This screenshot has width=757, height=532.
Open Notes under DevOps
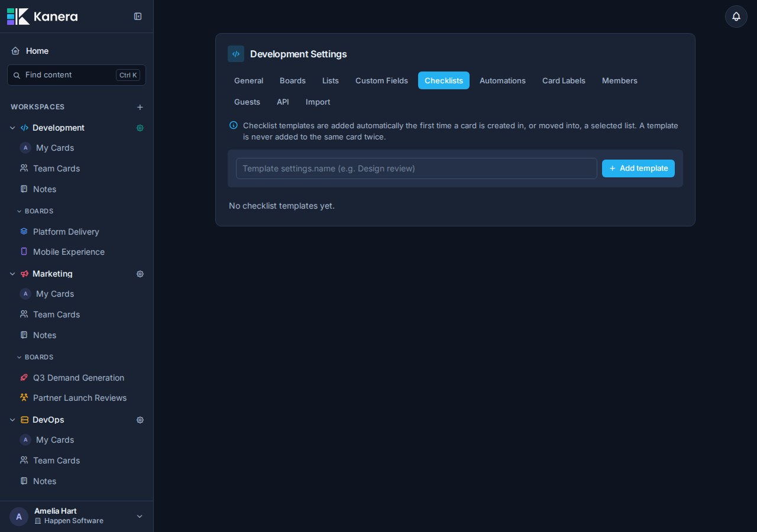coord(44,481)
